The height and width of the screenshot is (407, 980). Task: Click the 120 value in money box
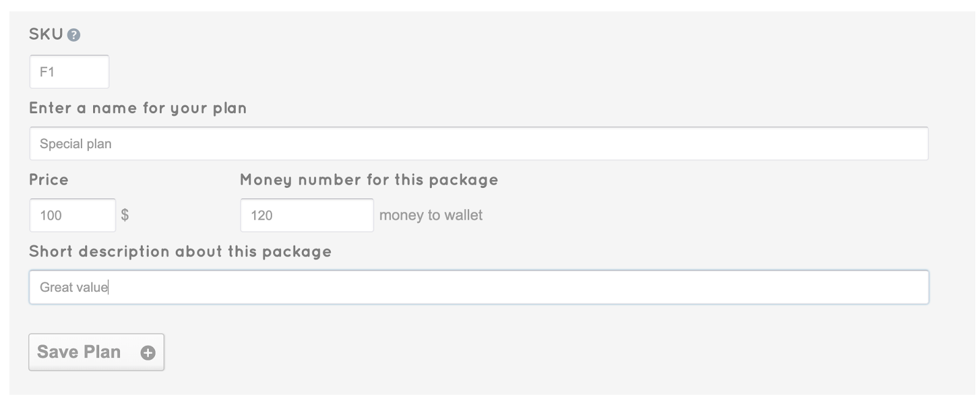[262, 215]
